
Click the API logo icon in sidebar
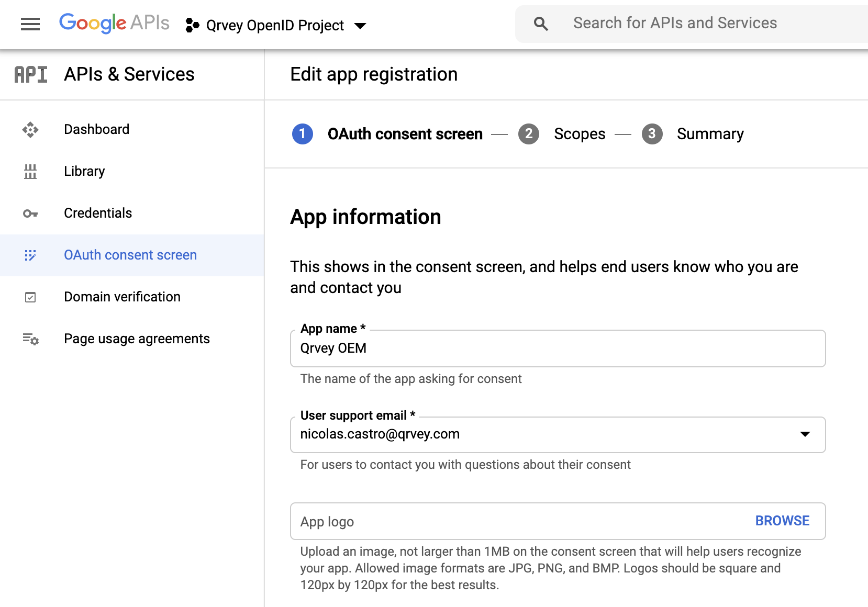31,75
